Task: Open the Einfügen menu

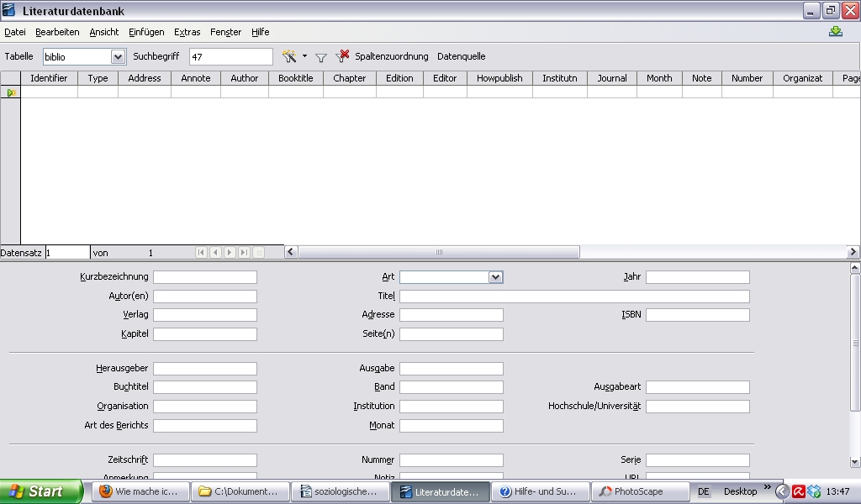Action: coord(145,32)
